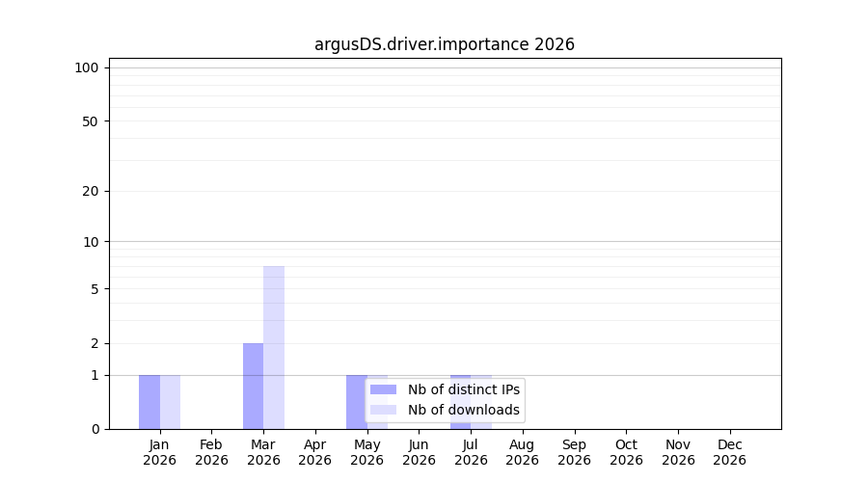Screen dimensions: 868x482
Task: Click the Sep 2026 axis label
Action: pos(574,453)
